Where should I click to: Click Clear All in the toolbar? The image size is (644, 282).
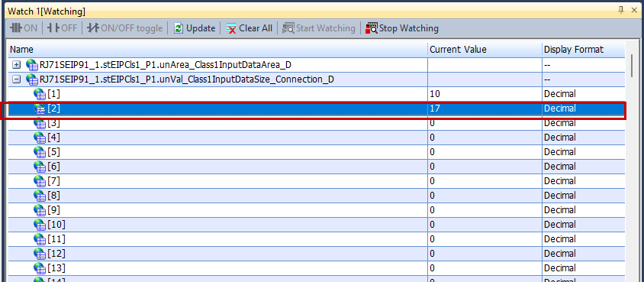(250, 28)
